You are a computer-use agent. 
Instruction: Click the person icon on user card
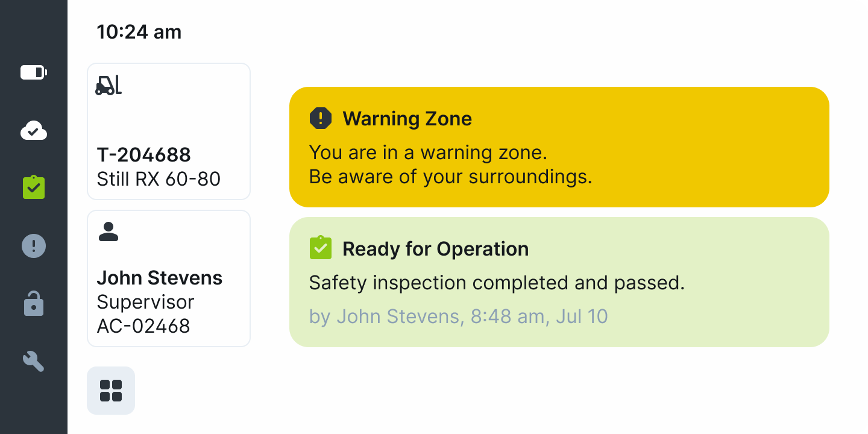coord(108,232)
